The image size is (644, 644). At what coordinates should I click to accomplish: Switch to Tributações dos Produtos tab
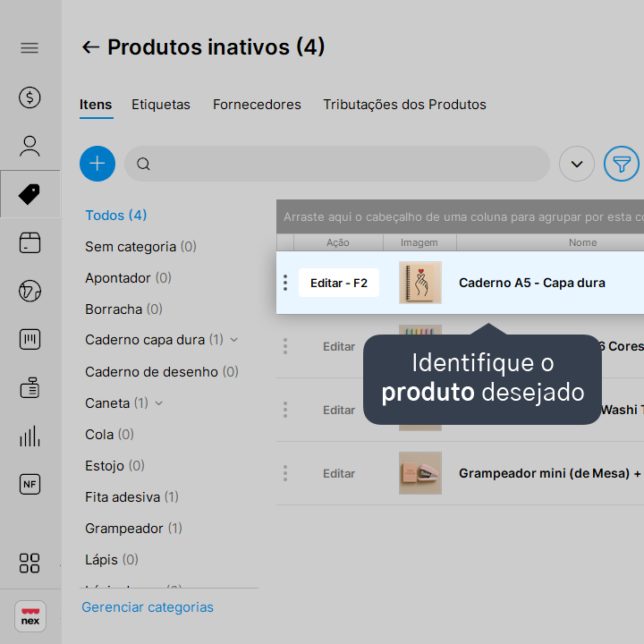pos(404,105)
